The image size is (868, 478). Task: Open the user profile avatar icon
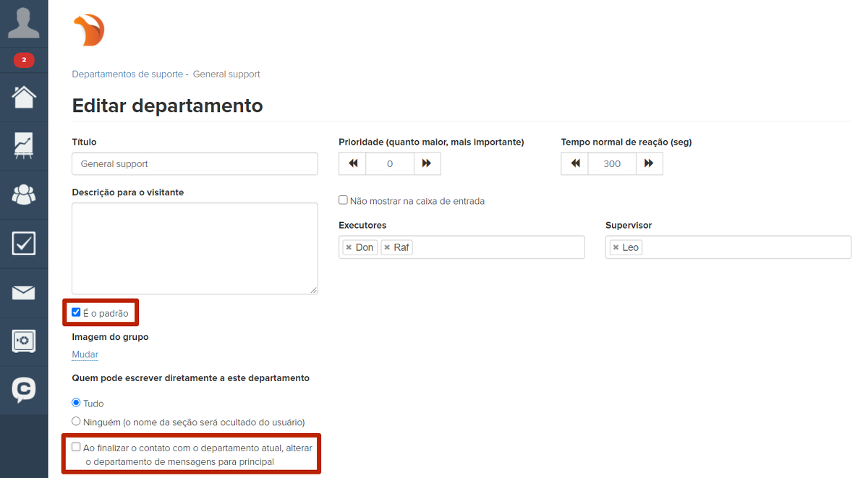(x=24, y=23)
